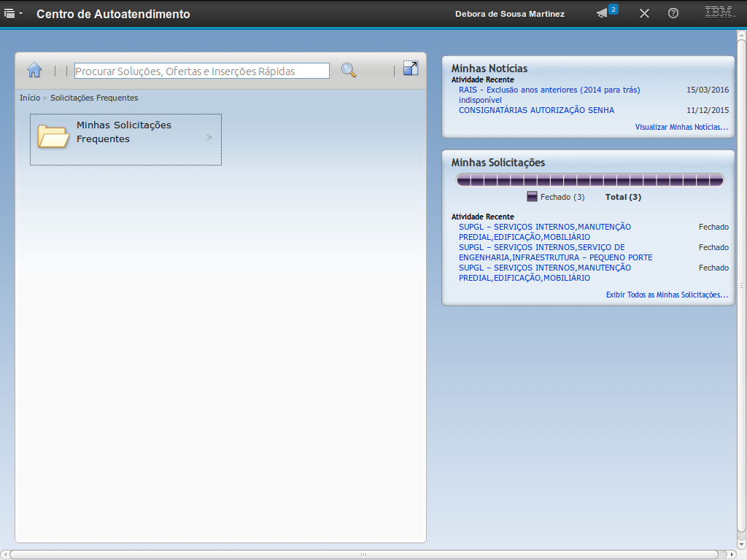Screen dimensions: 747x560
Task: Click the purple request status progress bar
Action: (x=589, y=179)
